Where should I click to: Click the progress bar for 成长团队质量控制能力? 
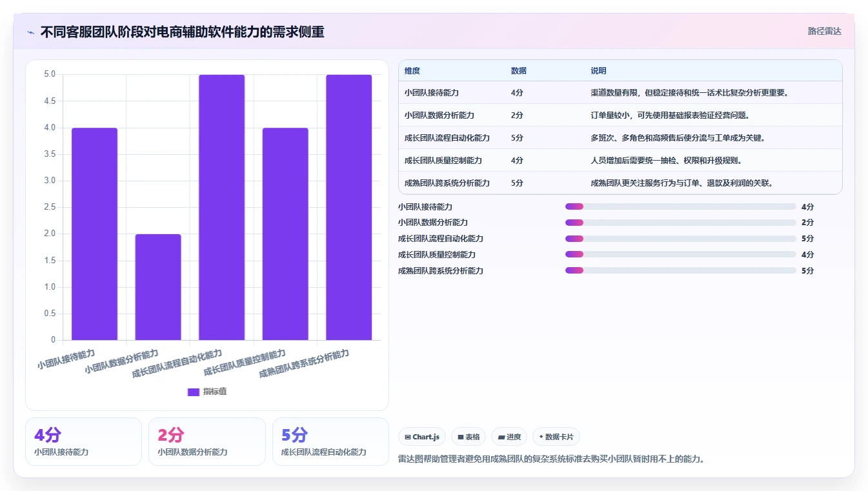(681, 255)
